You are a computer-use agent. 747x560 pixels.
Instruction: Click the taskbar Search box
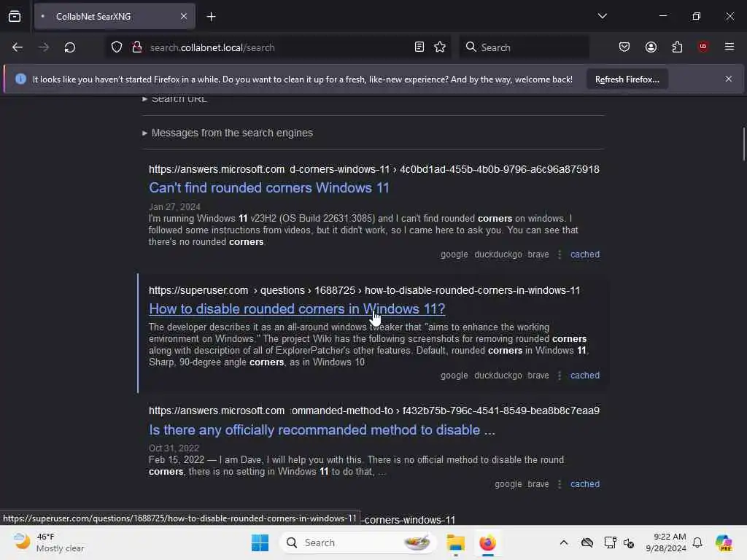click(x=357, y=542)
